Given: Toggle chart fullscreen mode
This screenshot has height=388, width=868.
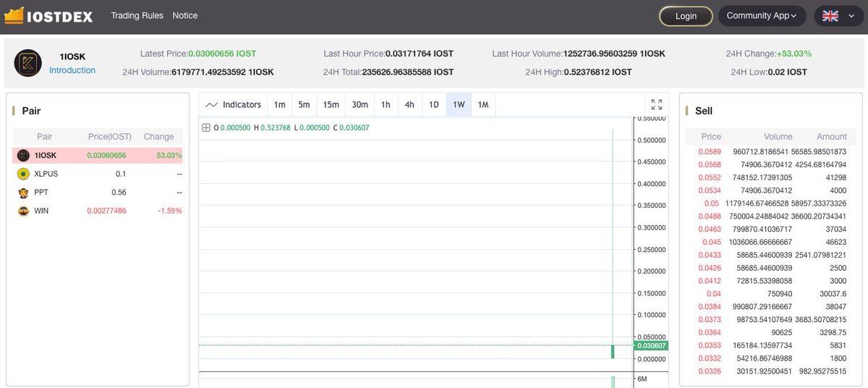Looking at the screenshot, I should click(x=656, y=104).
